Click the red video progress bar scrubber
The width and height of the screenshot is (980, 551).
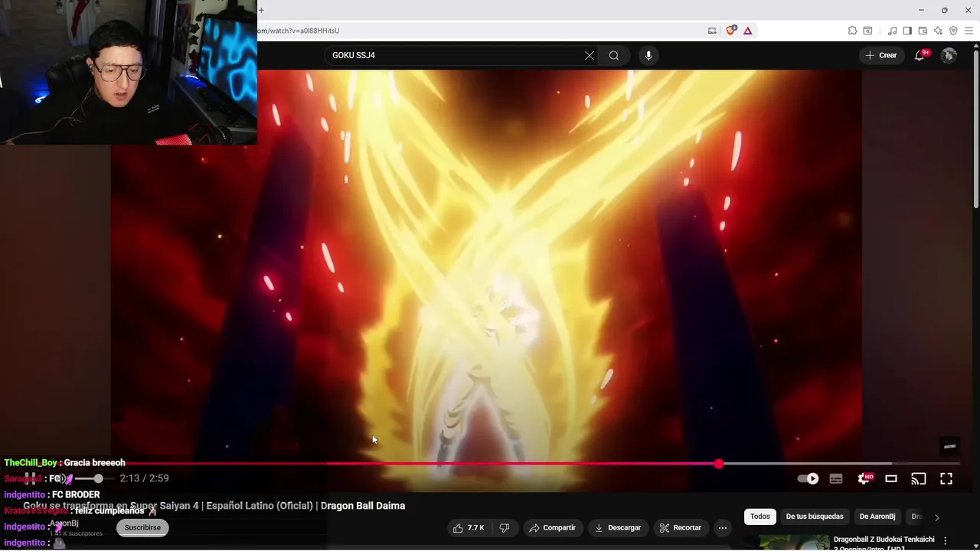point(719,464)
